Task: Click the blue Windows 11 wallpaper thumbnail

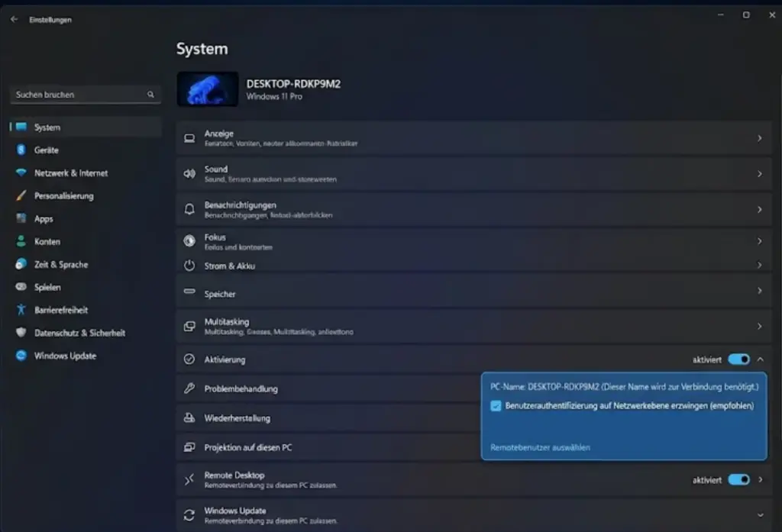Action: tap(208, 89)
